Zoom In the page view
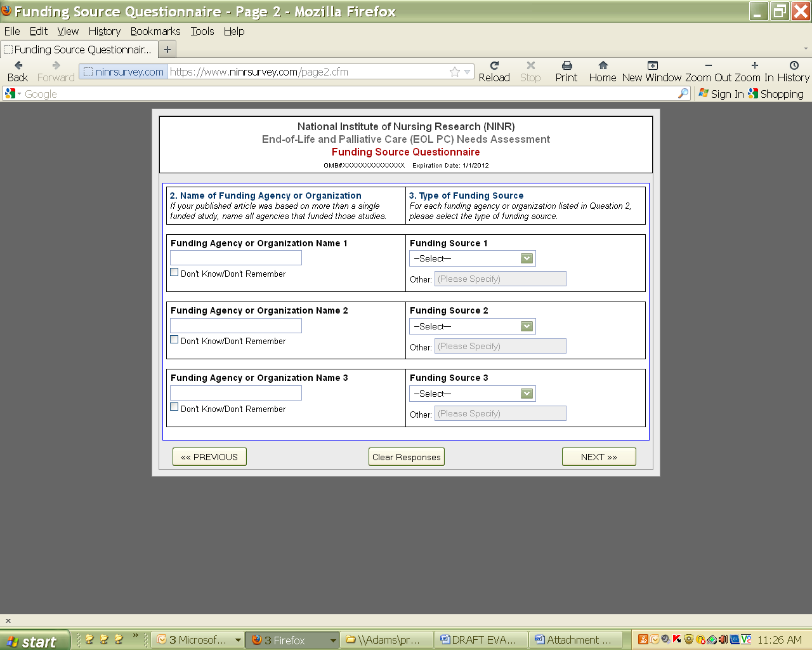 tap(754, 71)
